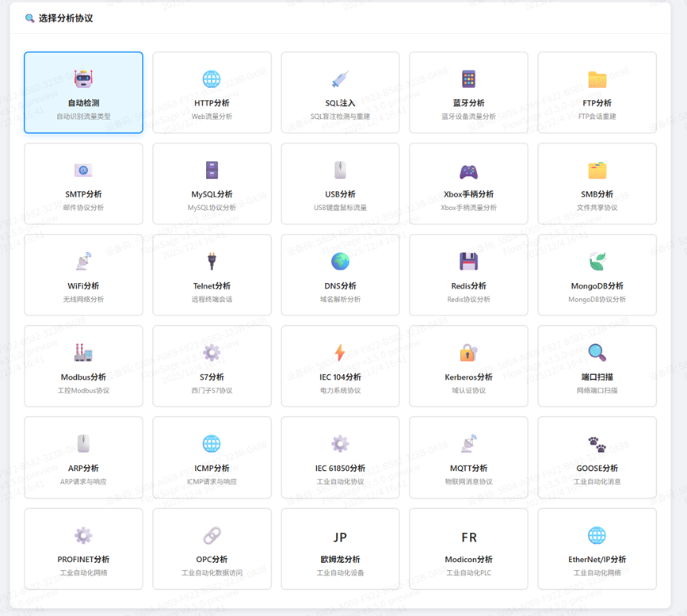Click the paw prints icon for GOOSE分析
This screenshot has height=616, width=687.
pos(597,444)
